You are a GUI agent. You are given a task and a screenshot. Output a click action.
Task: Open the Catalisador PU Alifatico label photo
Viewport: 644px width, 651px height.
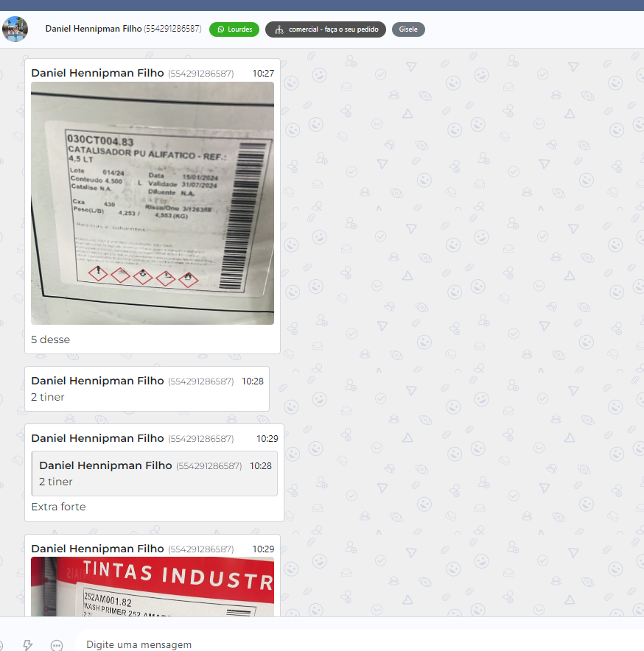click(153, 203)
